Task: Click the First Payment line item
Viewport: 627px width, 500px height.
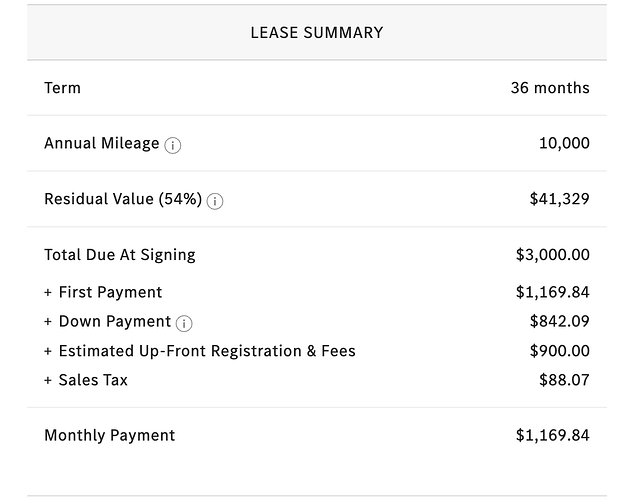Action: pos(103,292)
